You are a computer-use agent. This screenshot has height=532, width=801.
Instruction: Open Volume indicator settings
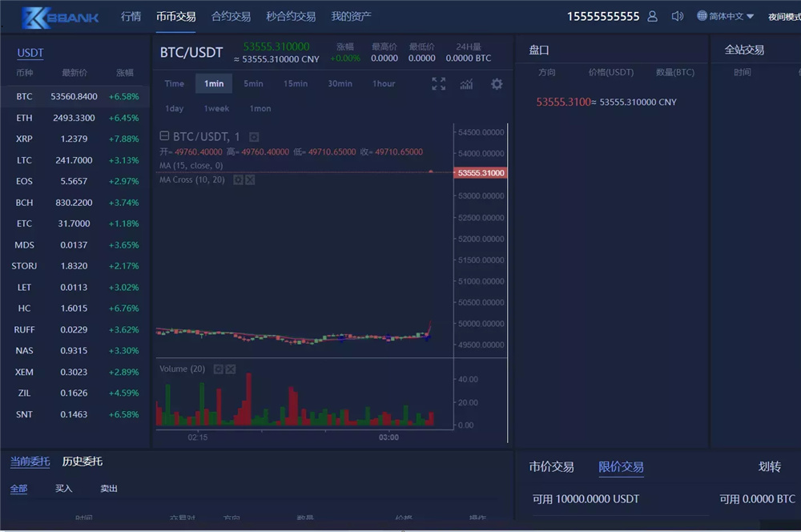(218, 369)
